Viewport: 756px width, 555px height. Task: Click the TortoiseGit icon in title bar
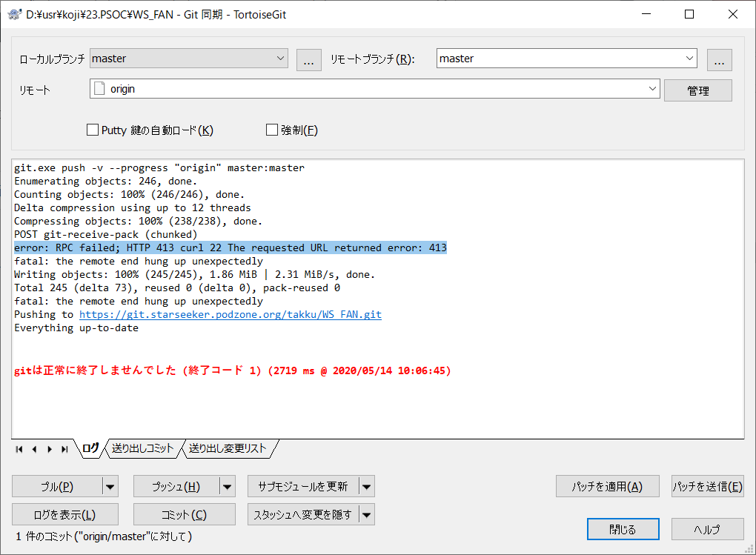coord(13,13)
